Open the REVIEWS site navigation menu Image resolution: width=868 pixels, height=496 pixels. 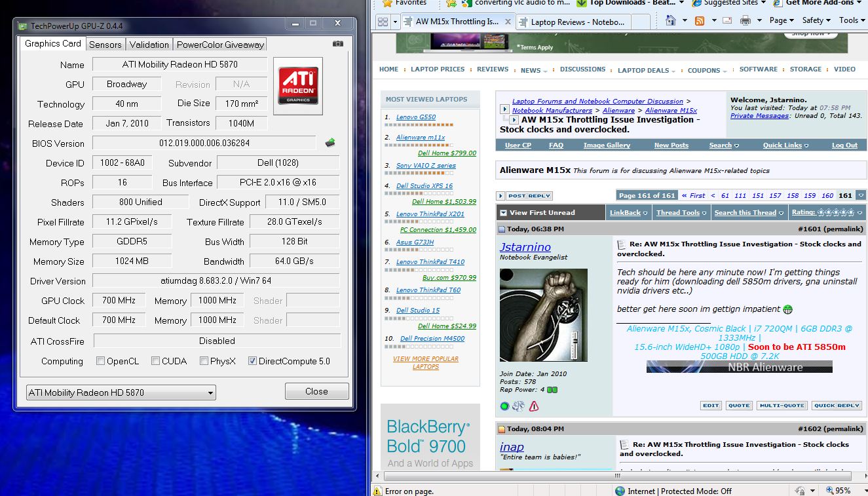[493, 69]
